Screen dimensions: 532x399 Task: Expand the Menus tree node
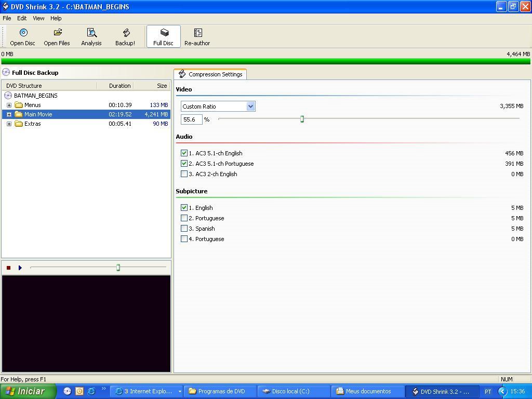[9, 105]
